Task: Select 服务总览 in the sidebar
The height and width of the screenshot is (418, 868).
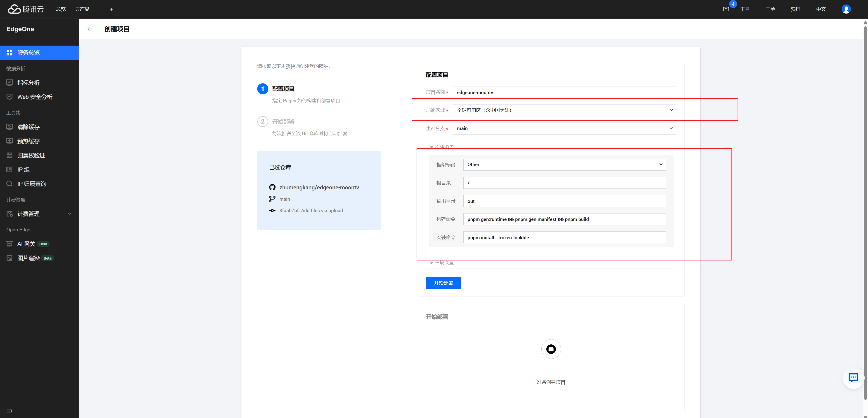Action: pyautogui.click(x=28, y=53)
